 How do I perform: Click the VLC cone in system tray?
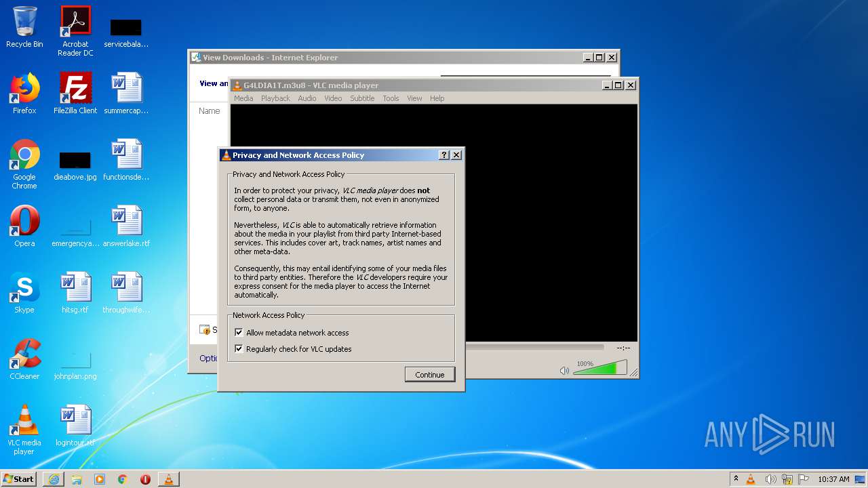[x=751, y=479]
